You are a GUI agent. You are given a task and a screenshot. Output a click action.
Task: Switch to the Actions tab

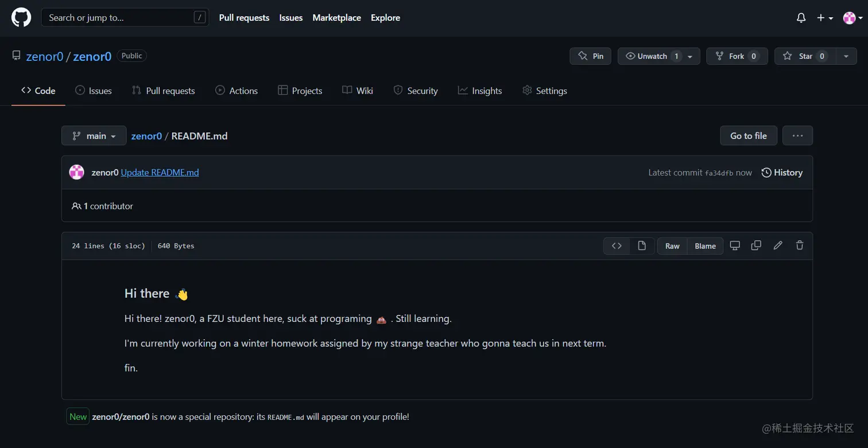click(x=236, y=91)
